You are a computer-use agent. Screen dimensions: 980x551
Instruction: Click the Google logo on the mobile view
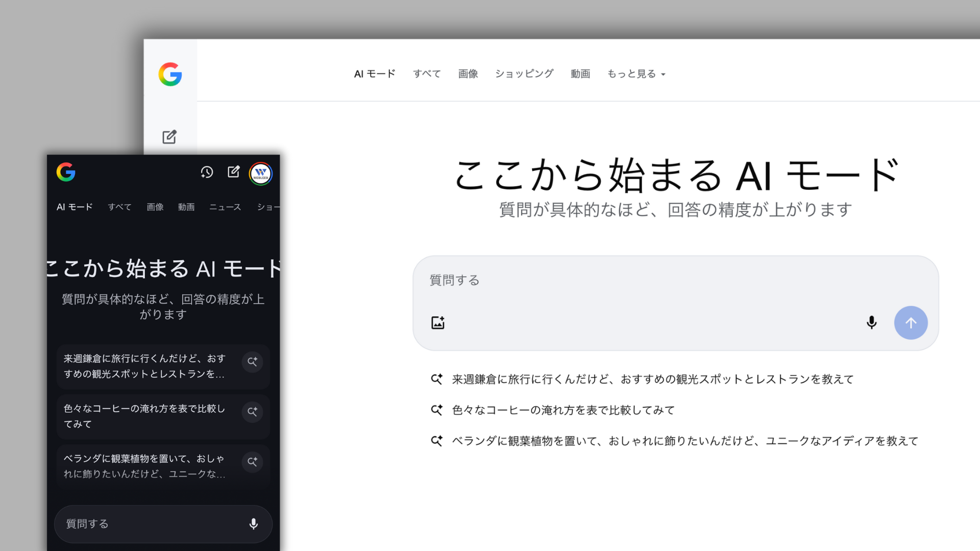tap(66, 173)
